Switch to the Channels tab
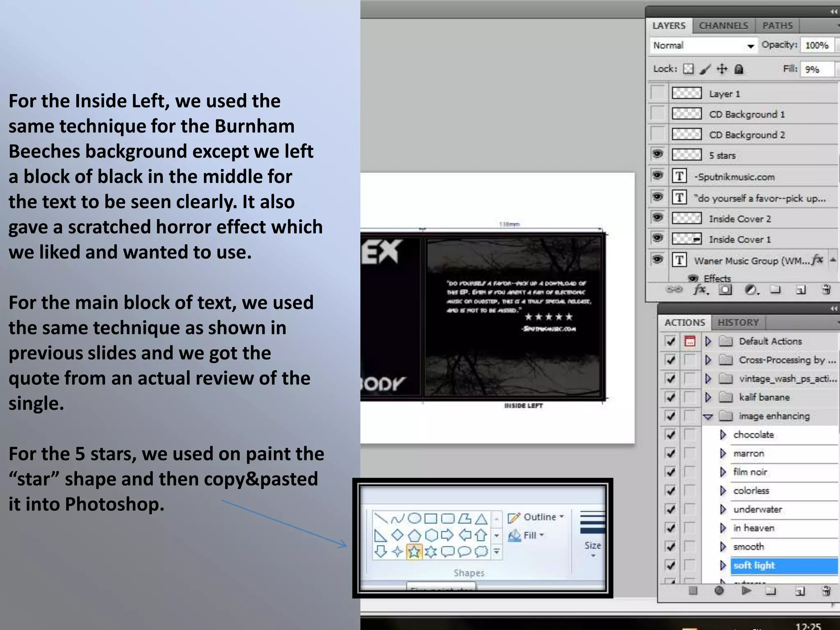Image resolution: width=840 pixels, height=630 pixels. 724,25
